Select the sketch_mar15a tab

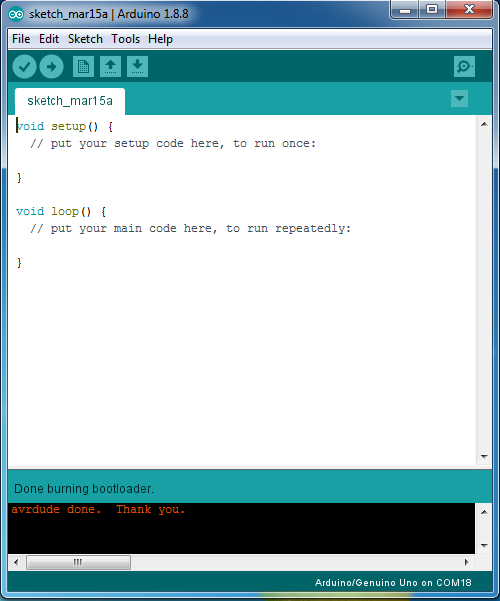tap(70, 101)
